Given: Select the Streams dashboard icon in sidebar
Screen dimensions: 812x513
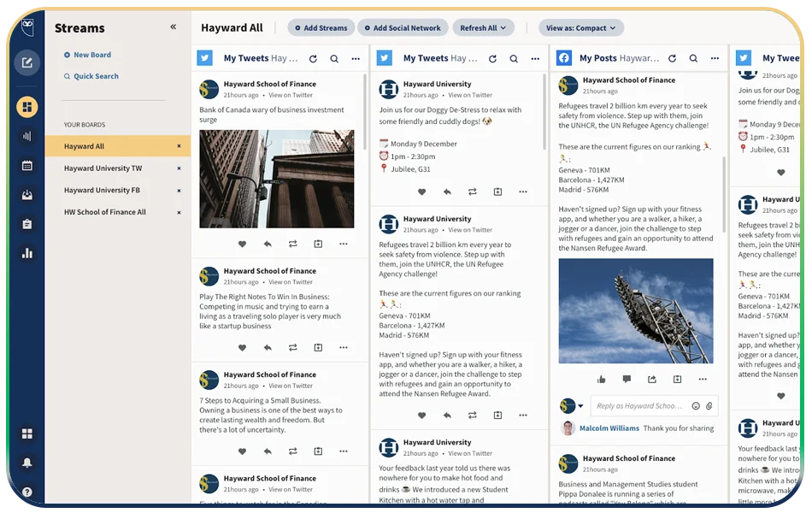Looking at the screenshot, I should [27, 107].
